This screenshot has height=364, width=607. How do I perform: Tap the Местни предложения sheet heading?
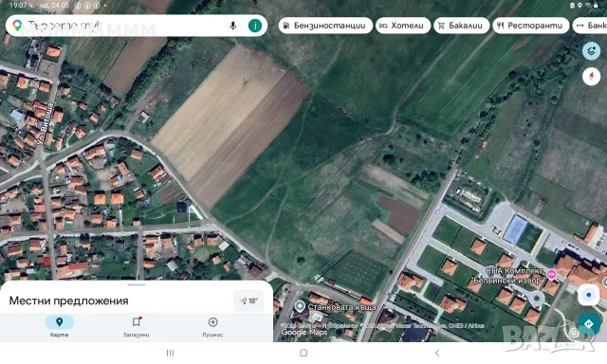coord(68,300)
